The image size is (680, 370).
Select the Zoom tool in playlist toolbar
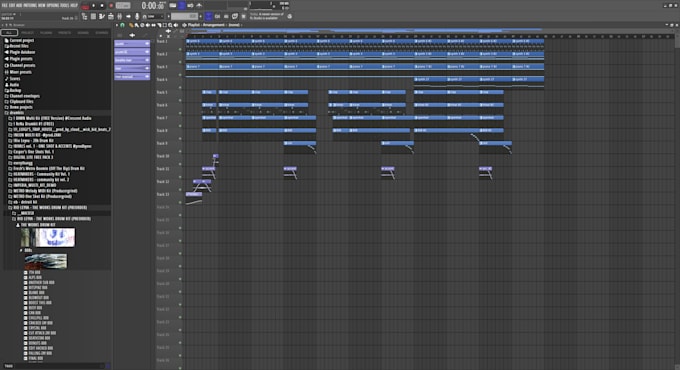(x=170, y=25)
